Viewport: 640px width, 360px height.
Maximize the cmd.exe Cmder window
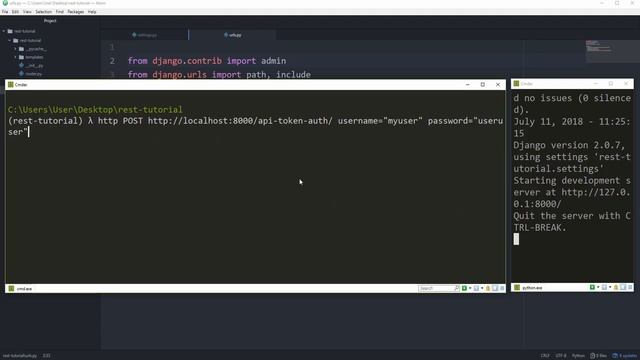coord(482,84)
